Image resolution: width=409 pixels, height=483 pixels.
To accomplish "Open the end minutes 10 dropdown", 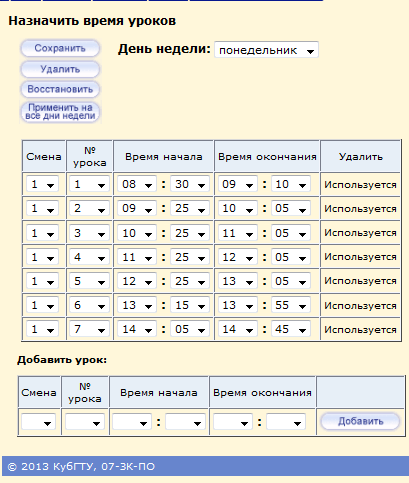I will [291, 184].
